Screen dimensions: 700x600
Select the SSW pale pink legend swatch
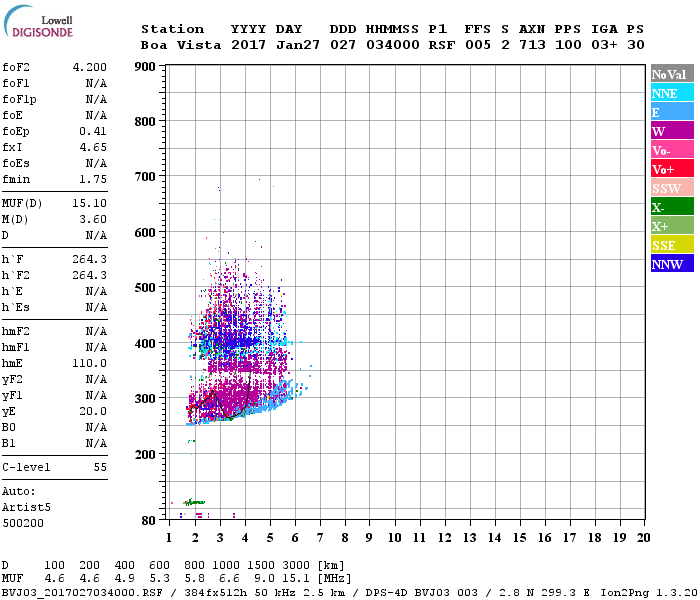pos(671,188)
